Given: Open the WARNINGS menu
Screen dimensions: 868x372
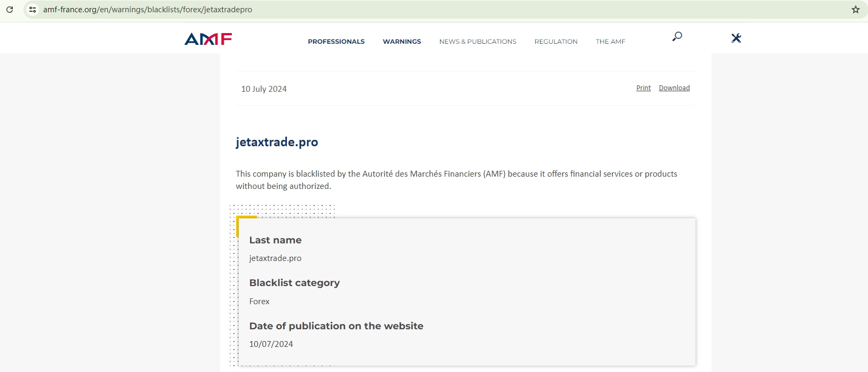Looking at the screenshot, I should click(x=402, y=42).
